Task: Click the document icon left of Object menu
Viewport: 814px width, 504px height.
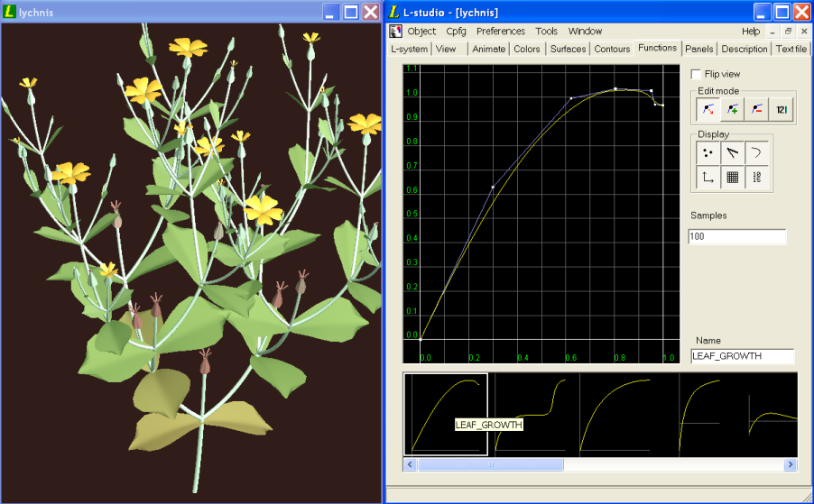Action: click(395, 32)
